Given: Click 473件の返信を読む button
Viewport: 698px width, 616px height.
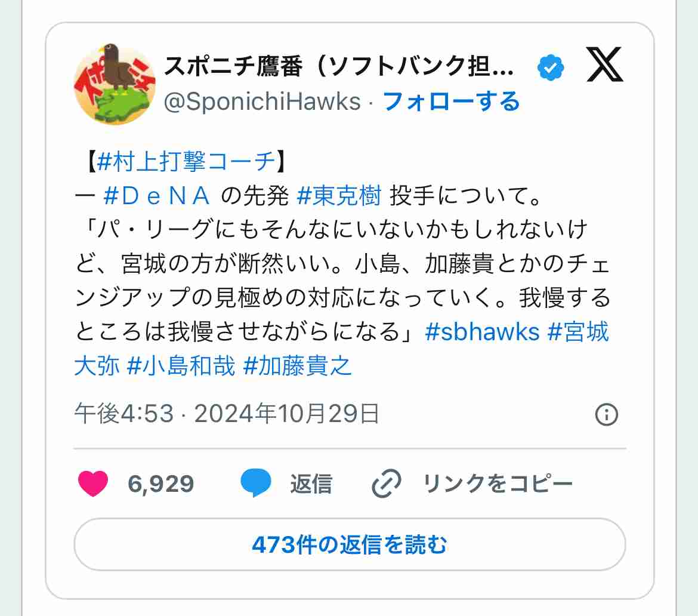Looking at the screenshot, I should (x=350, y=544).
